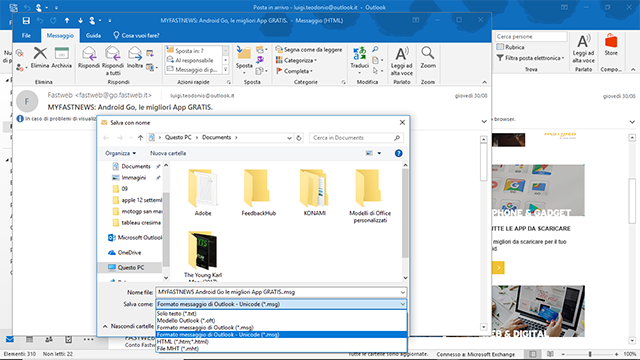The height and width of the screenshot is (360, 640).
Task: Collapse the Salva come format combo box
Action: coord(402,304)
